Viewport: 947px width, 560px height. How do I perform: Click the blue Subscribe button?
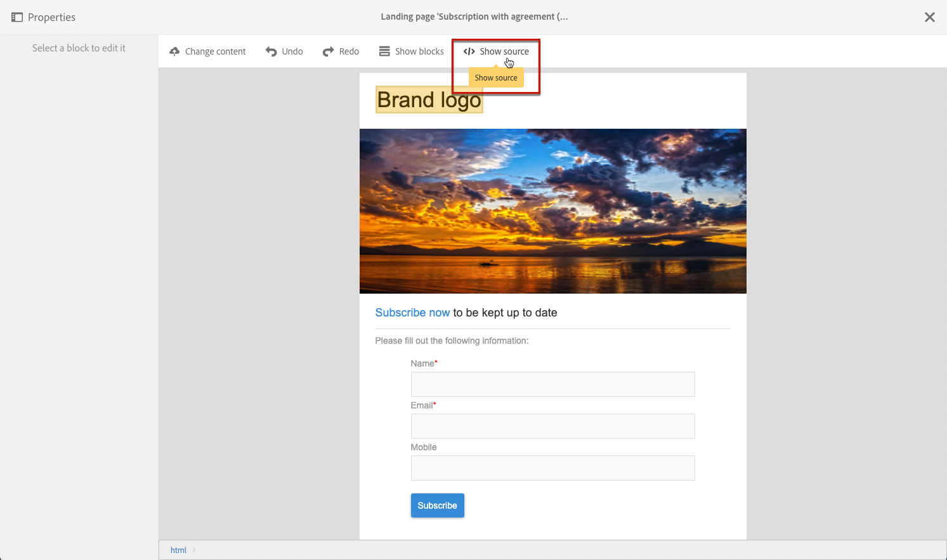point(438,505)
